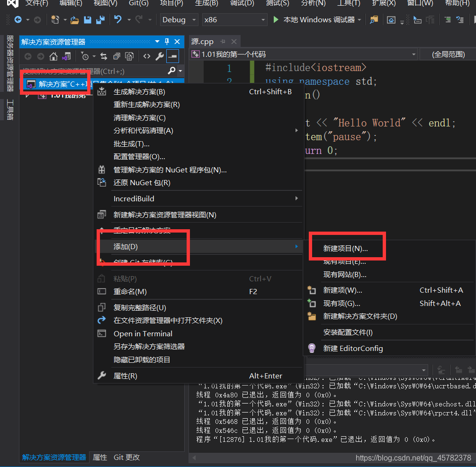Click the Collapse All icon in Solution Explorer
This screenshot has height=467, width=476.
click(x=117, y=56)
